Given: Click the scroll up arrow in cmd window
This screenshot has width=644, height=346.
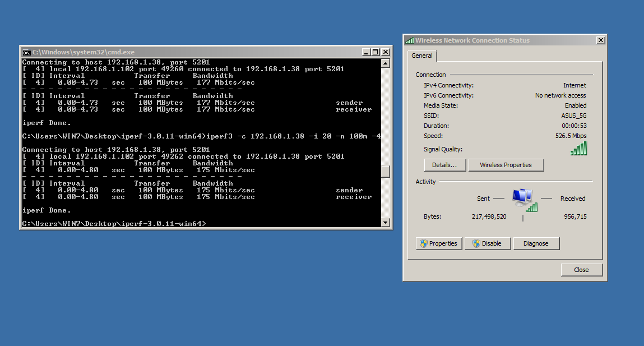Looking at the screenshot, I should point(385,63).
